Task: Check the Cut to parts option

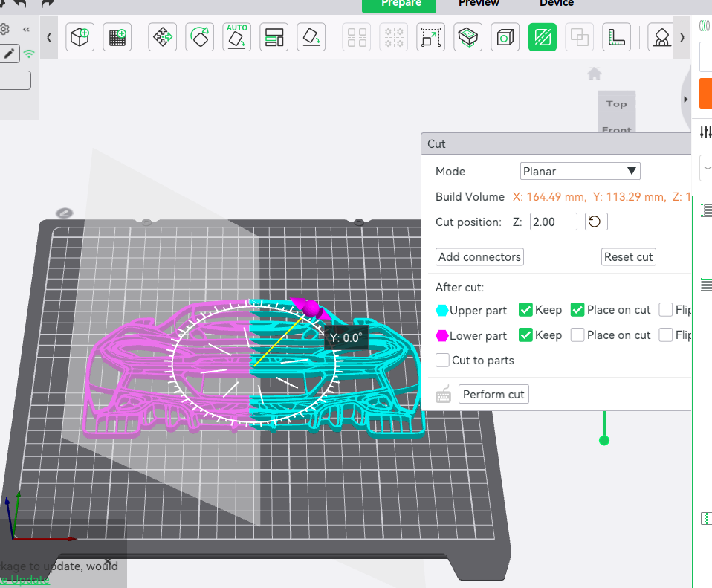Action: coord(442,360)
